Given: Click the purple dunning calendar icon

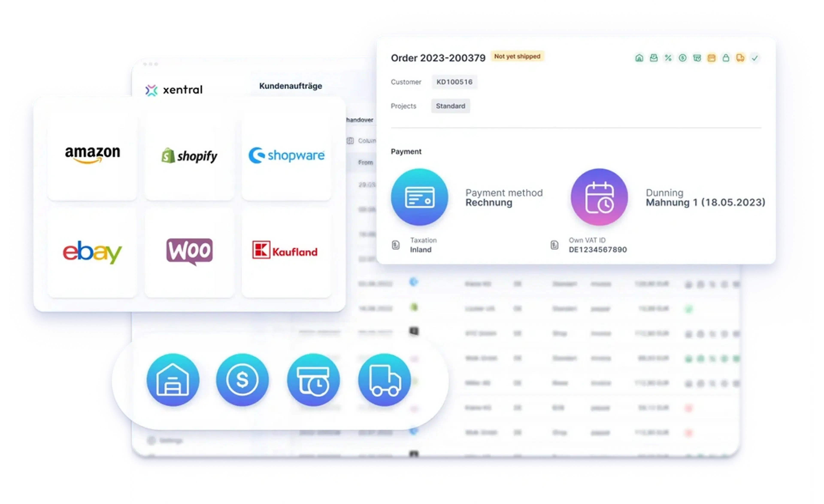Looking at the screenshot, I should 599,197.
